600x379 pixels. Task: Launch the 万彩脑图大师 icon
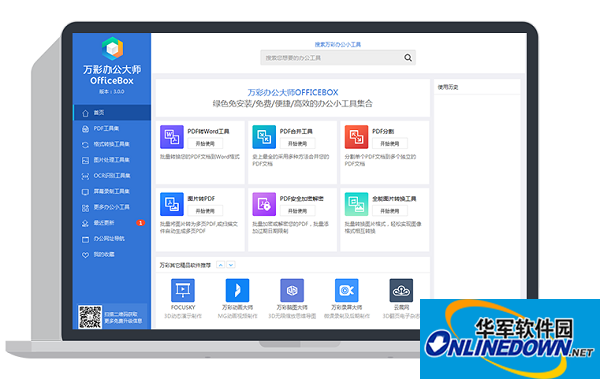(292, 290)
